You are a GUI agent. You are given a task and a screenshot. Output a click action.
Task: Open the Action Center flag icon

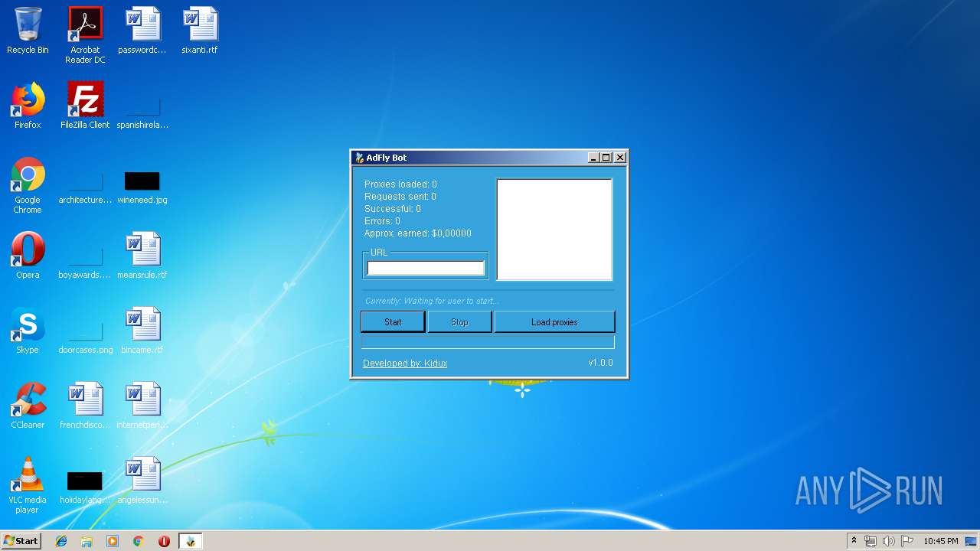point(907,541)
